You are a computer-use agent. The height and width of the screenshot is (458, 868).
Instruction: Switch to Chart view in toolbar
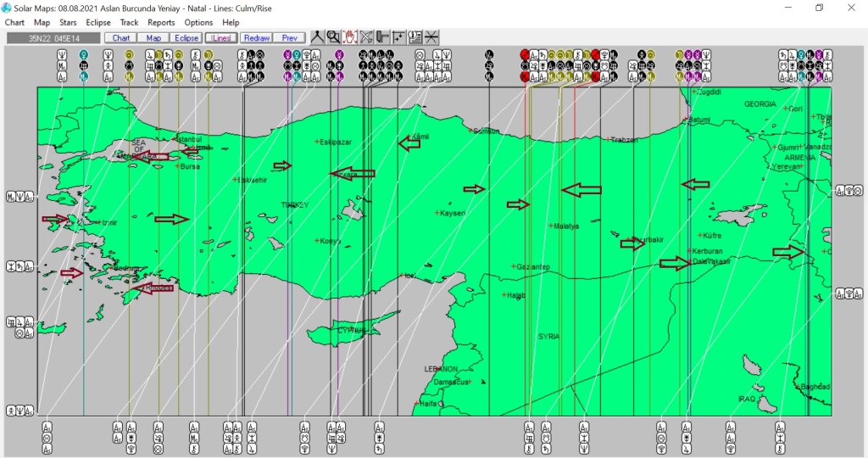pyautogui.click(x=120, y=38)
